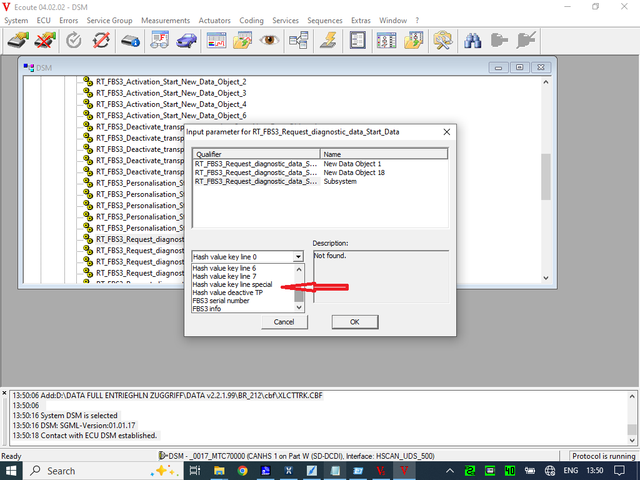
Task: Click the grey plug connector icon
Action: 499,40
